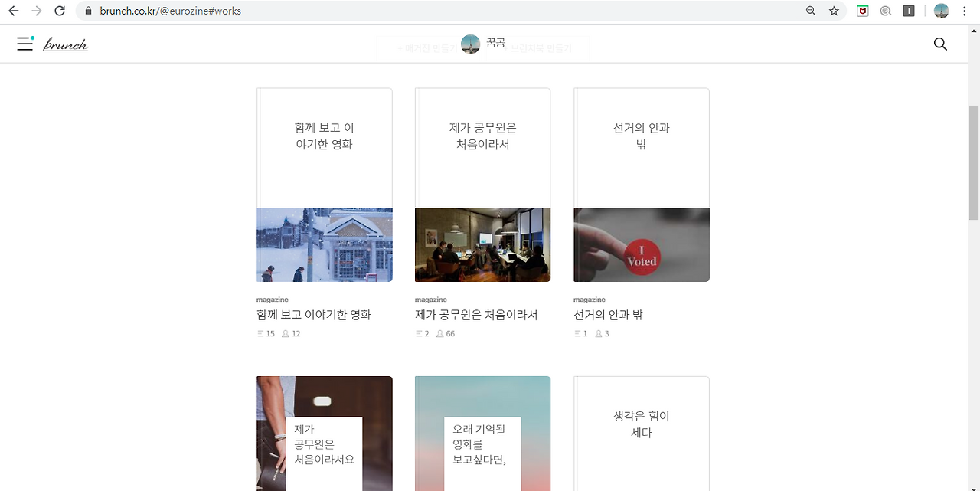
Task: Click magazine label above 선거의 안과 밖
Action: pos(590,300)
